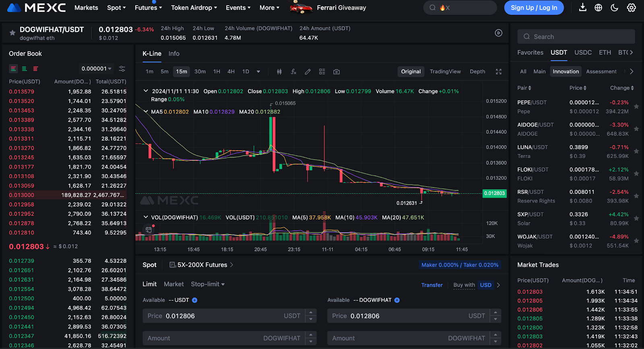This screenshot has width=644, height=349.
Task: Collapse the candle info row chevron
Action: pyautogui.click(x=146, y=91)
